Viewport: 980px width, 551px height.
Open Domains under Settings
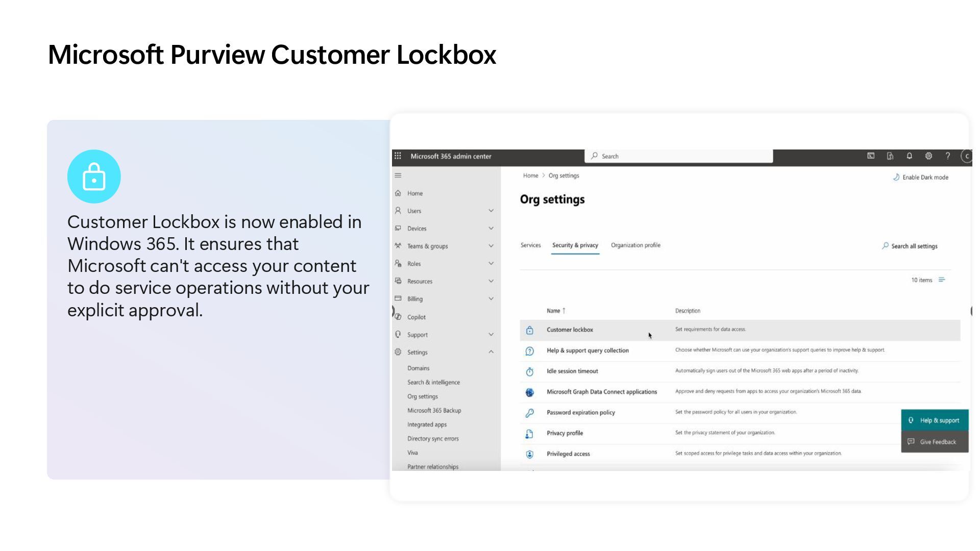click(418, 368)
